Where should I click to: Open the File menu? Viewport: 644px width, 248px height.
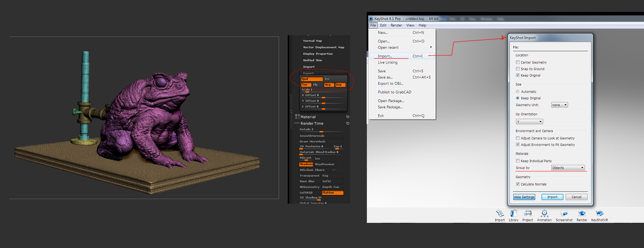373,25
